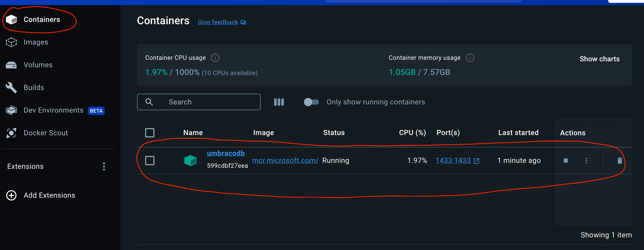Click the Images dotted-cube icon
This screenshot has width=644, height=250.
click(x=11, y=42)
